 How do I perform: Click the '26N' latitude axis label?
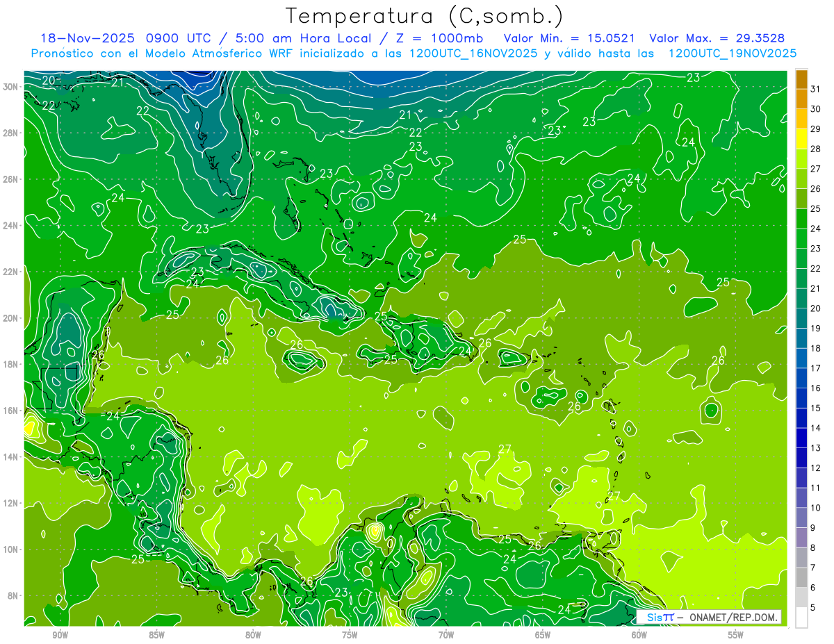(10, 179)
